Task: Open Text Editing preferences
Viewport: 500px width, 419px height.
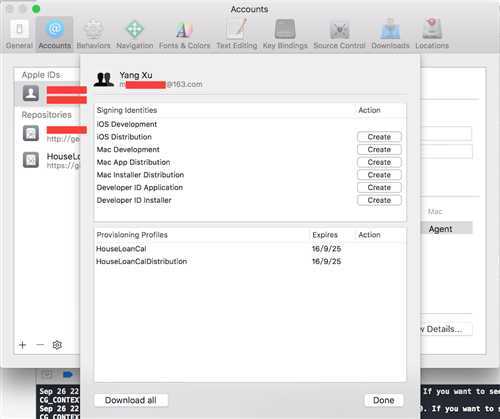Action: pos(237,35)
